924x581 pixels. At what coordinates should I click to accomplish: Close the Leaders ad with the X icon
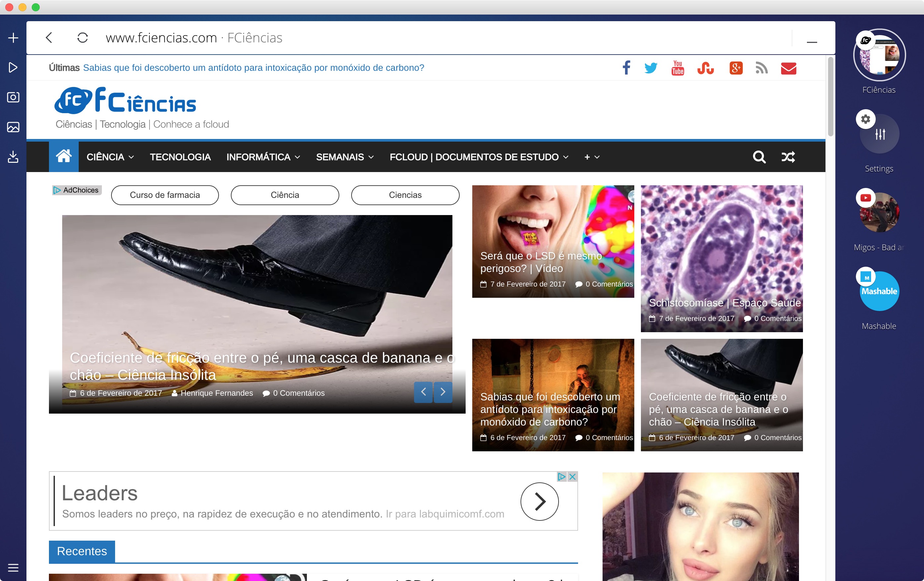[x=572, y=476]
